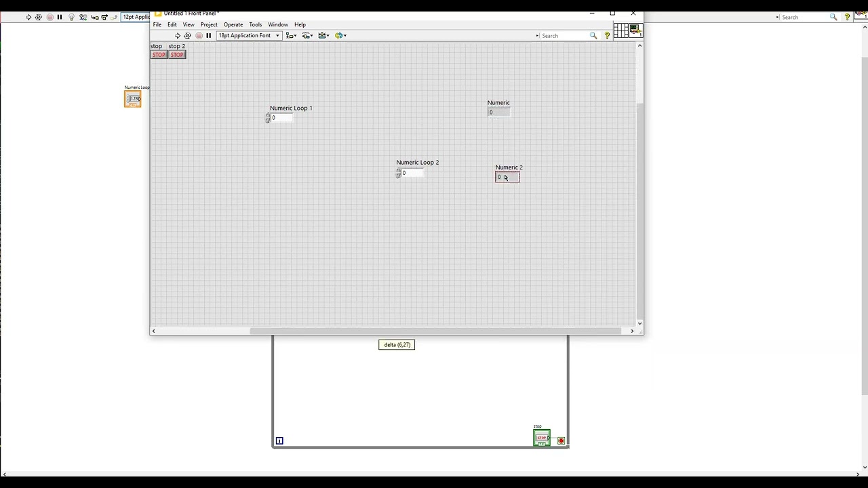Open Reorder dropdown in Front Panel toolbar

[x=340, y=35]
